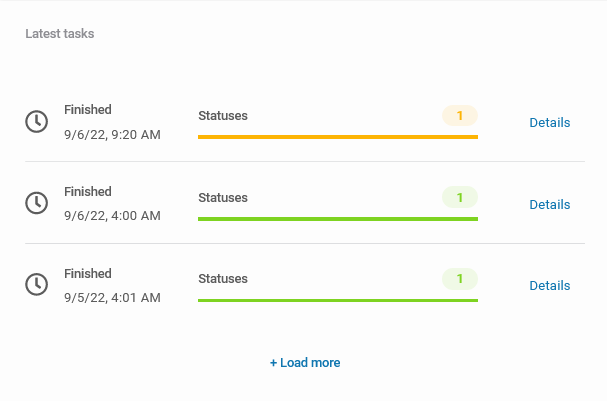The height and width of the screenshot is (401, 607).
Task: Open Details for 9/6/22 9:20 AM task
Action: 549,123
